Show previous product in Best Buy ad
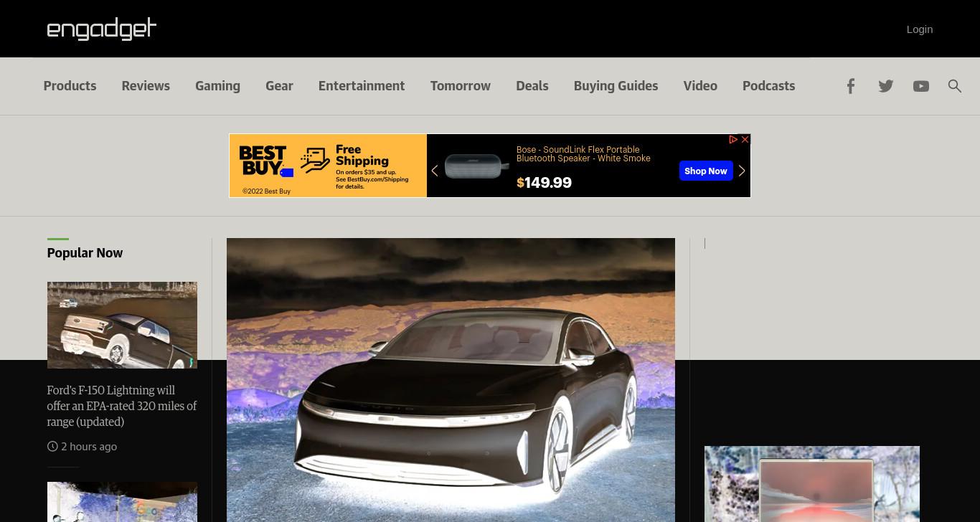The width and height of the screenshot is (980, 522). (x=434, y=171)
